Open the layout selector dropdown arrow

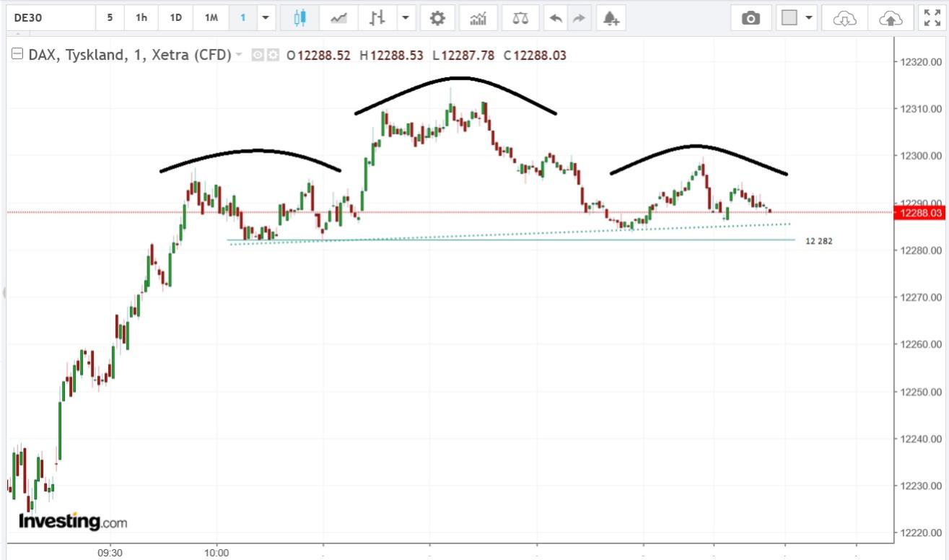808,18
